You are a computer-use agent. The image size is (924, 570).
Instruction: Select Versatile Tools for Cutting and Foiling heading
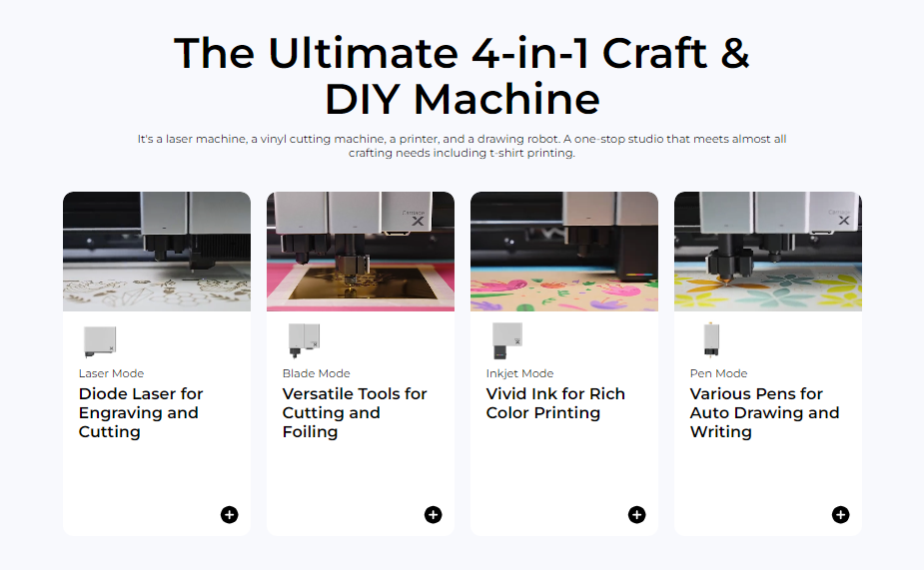[355, 413]
